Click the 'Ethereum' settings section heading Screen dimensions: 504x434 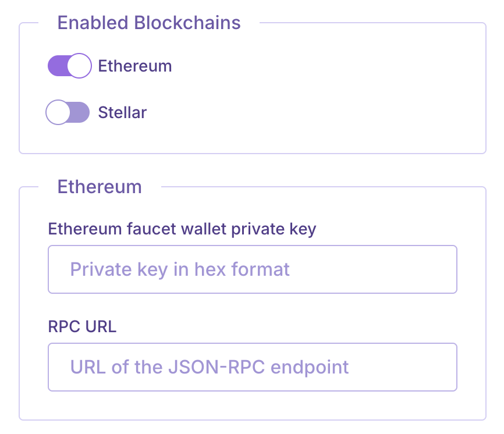coord(100,187)
